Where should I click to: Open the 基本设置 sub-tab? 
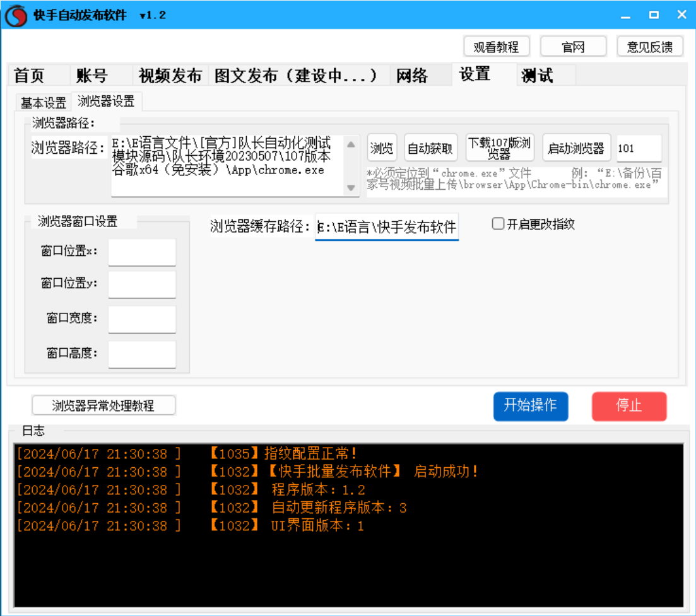(44, 103)
